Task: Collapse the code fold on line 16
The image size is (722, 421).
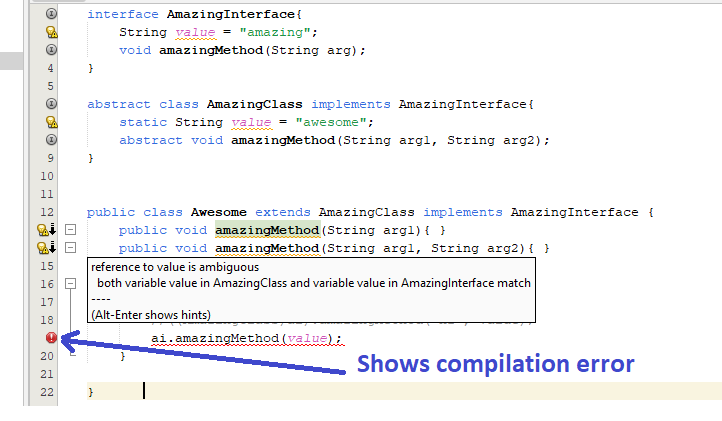Action: [71, 284]
